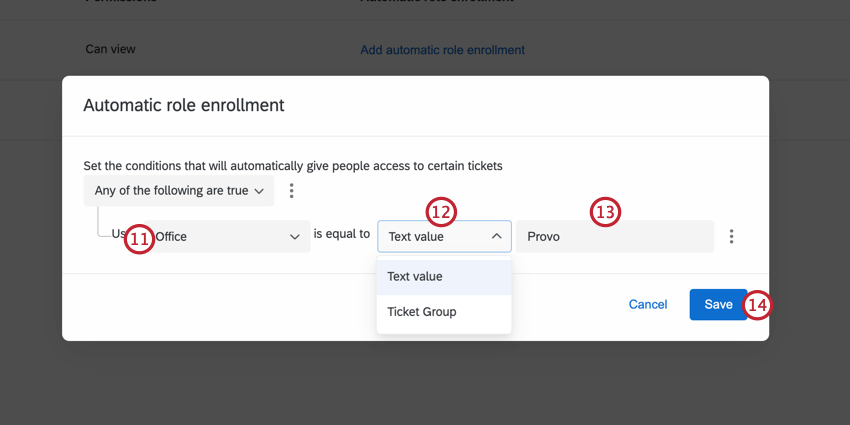Open the three-dot menu beside the condition group
This screenshot has height=425, width=850.
291,190
